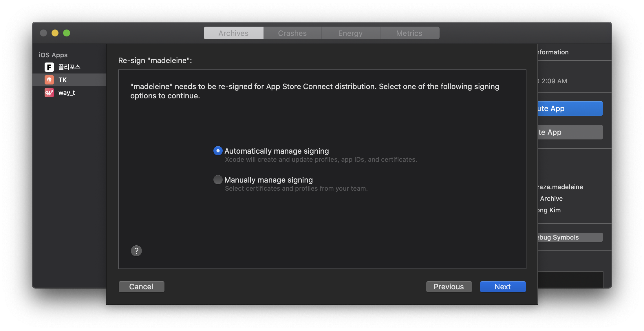Cancel the re-sign dialog
This screenshot has height=331, width=644.
[141, 286]
